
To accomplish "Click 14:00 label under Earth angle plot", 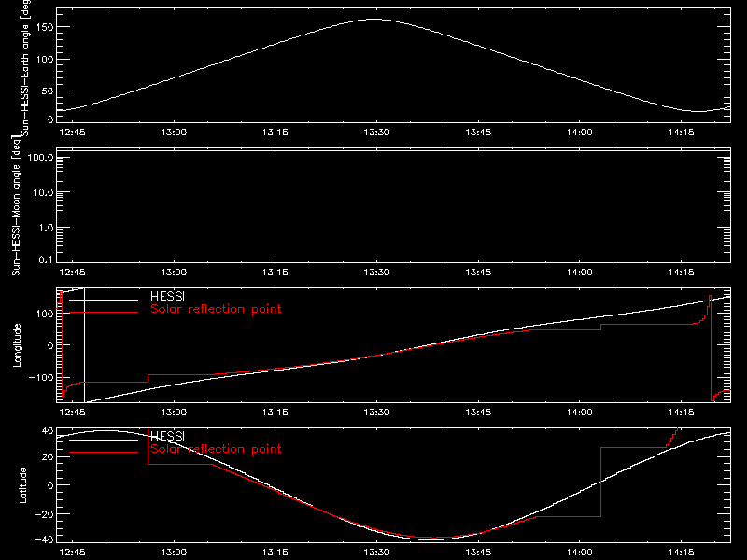I will click(579, 133).
